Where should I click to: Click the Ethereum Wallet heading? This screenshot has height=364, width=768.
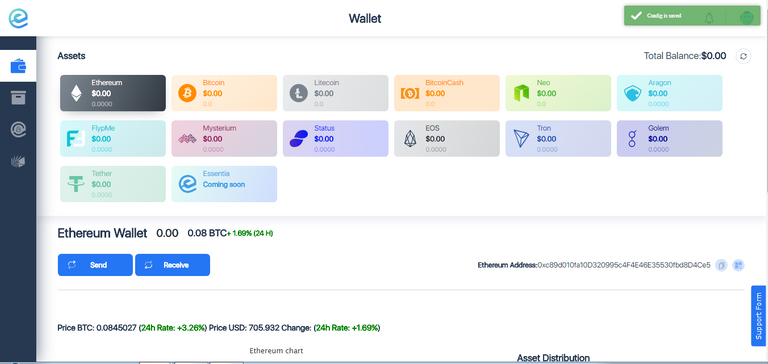coord(102,233)
